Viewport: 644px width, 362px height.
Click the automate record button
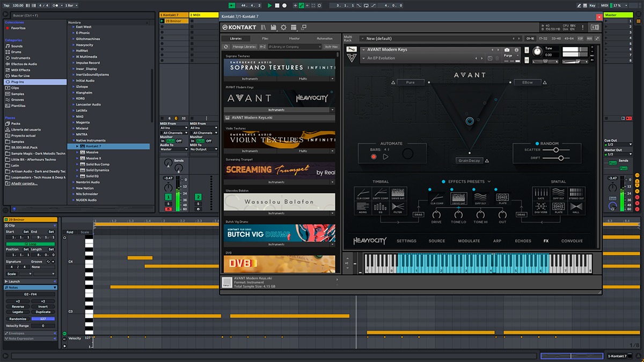coord(374,157)
